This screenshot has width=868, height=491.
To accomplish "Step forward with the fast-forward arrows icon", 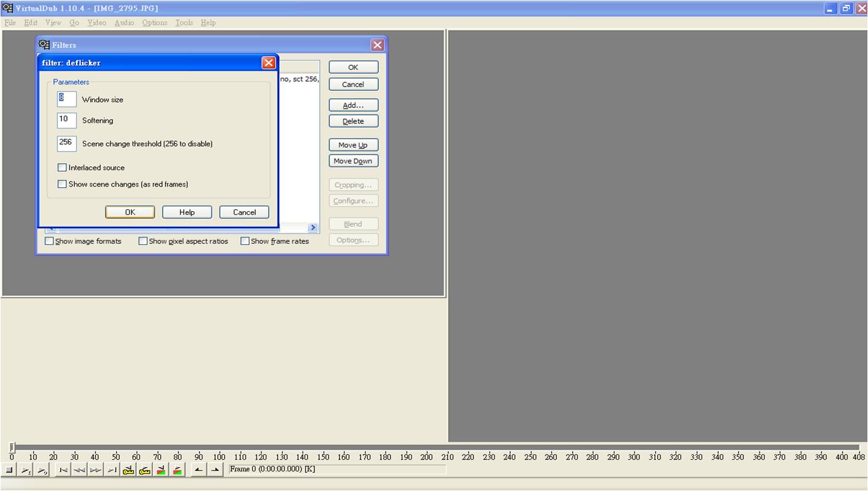I will click(x=95, y=470).
